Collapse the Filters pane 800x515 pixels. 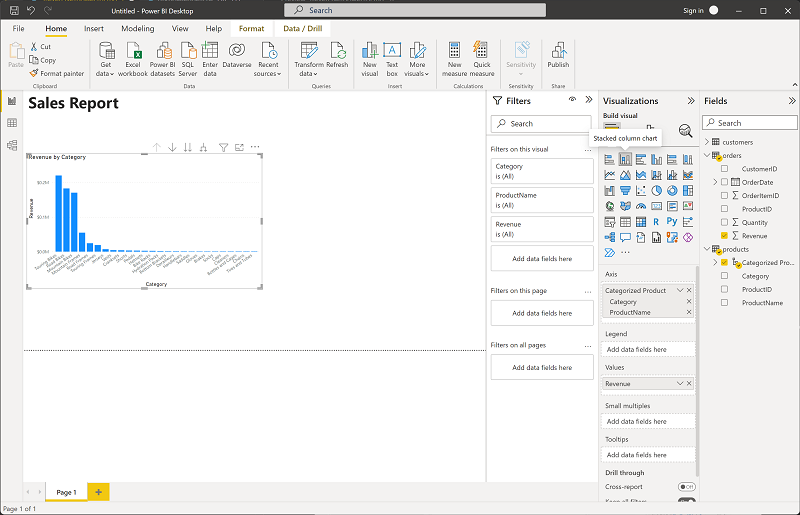[x=589, y=100]
